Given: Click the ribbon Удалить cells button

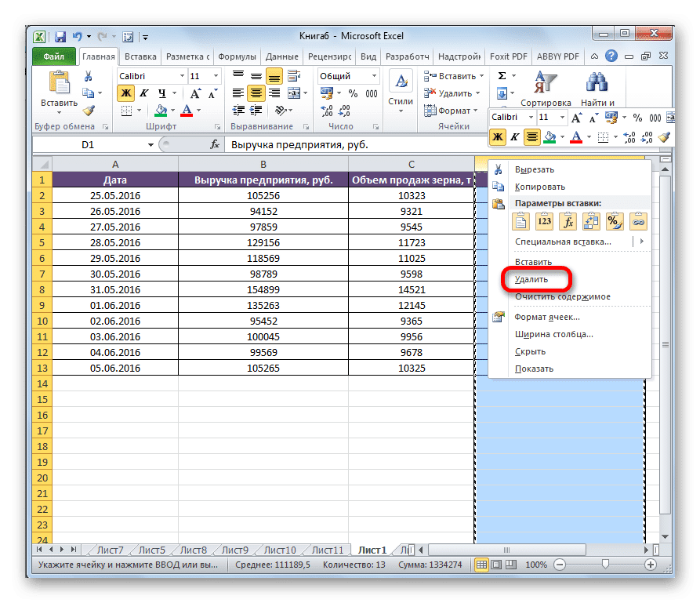Looking at the screenshot, I should [x=448, y=93].
